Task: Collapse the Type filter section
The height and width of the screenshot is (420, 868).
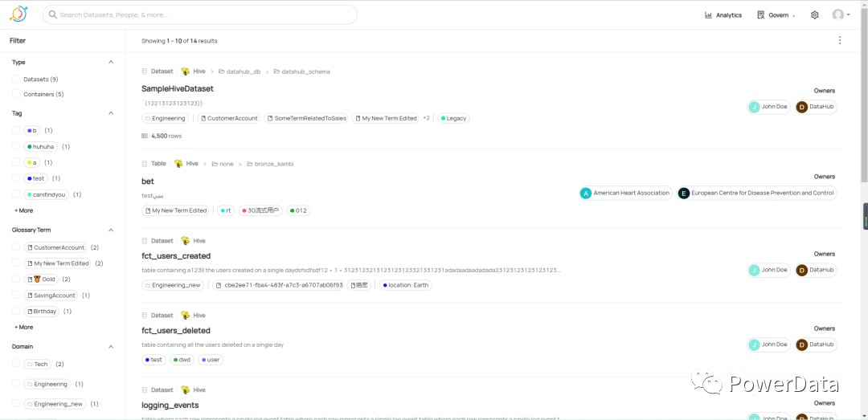Action: (111, 62)
